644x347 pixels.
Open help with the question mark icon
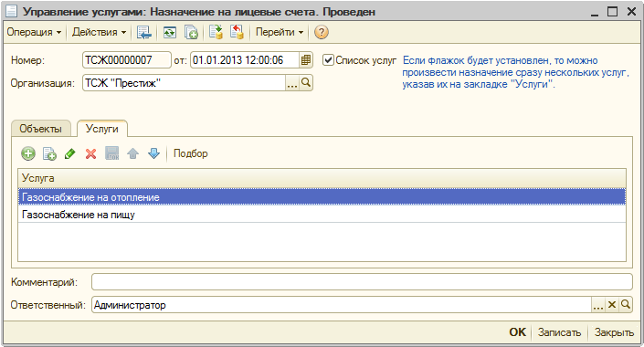[x=322, y=32]
